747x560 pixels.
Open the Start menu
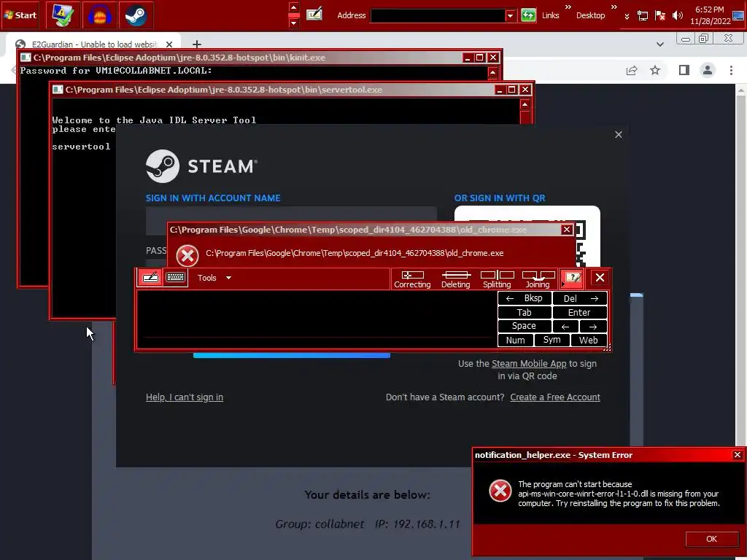click(20, 15)
